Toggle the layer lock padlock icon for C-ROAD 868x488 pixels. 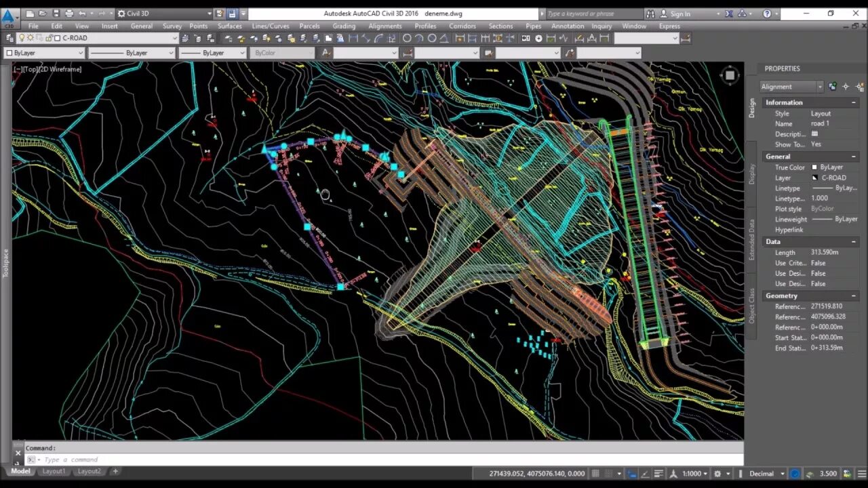click(x=47, y=38)
